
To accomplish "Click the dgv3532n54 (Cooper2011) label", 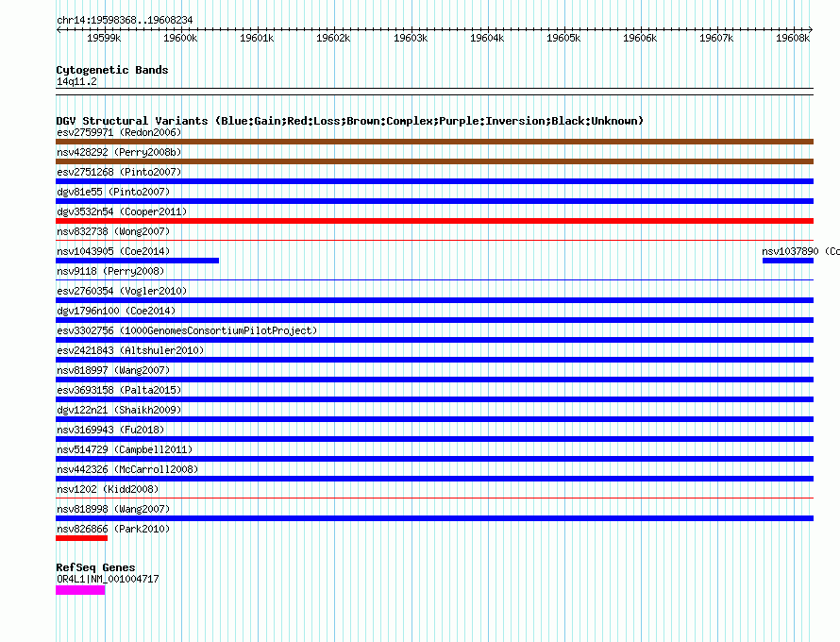I will pos(122,211).
